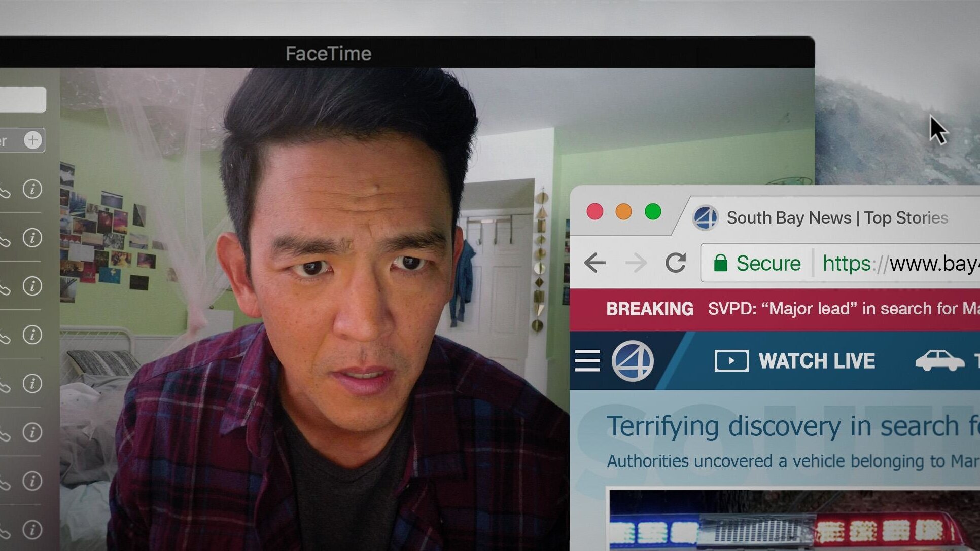Click the Authorities uncovered a vehicle subheadline

click(x=793, y=461)
